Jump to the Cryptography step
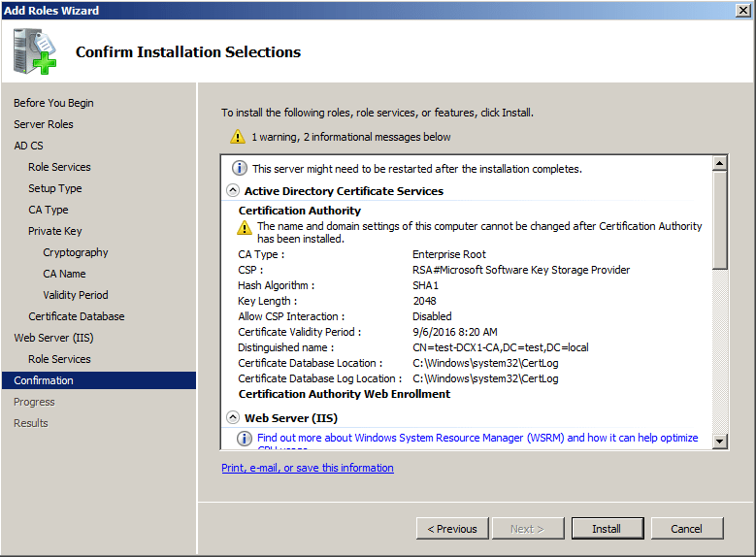 [x=76, y=252]
